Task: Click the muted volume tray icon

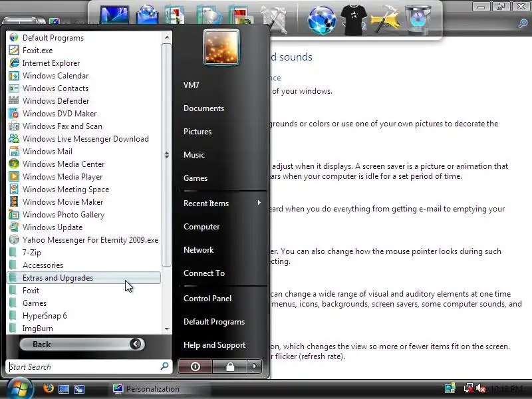Action: point(481,388)
